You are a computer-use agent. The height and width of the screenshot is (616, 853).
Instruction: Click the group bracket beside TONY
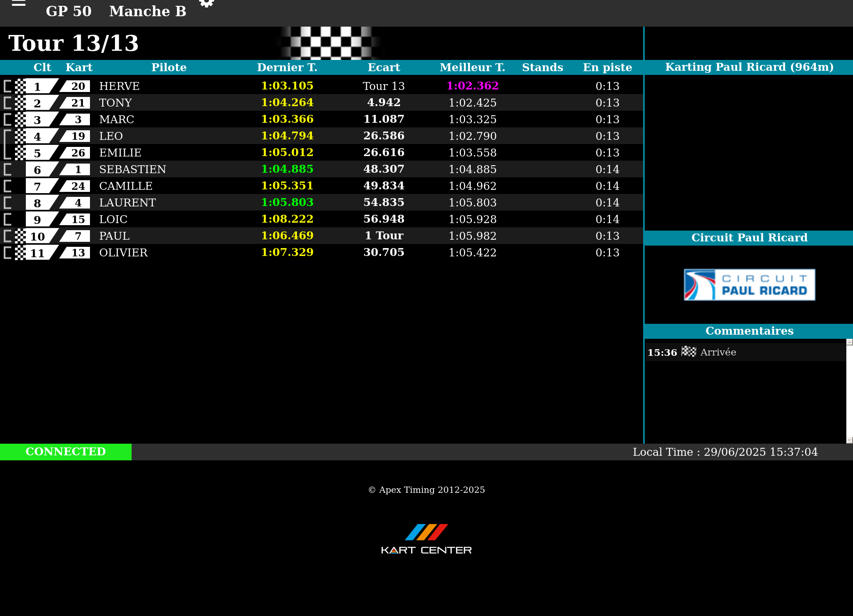pos(7,103)
